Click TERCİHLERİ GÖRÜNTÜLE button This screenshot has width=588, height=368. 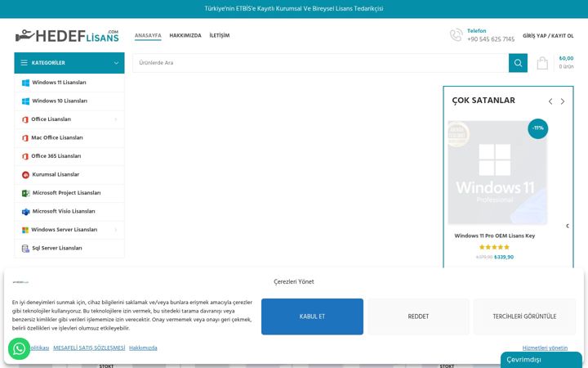point(524,316)
